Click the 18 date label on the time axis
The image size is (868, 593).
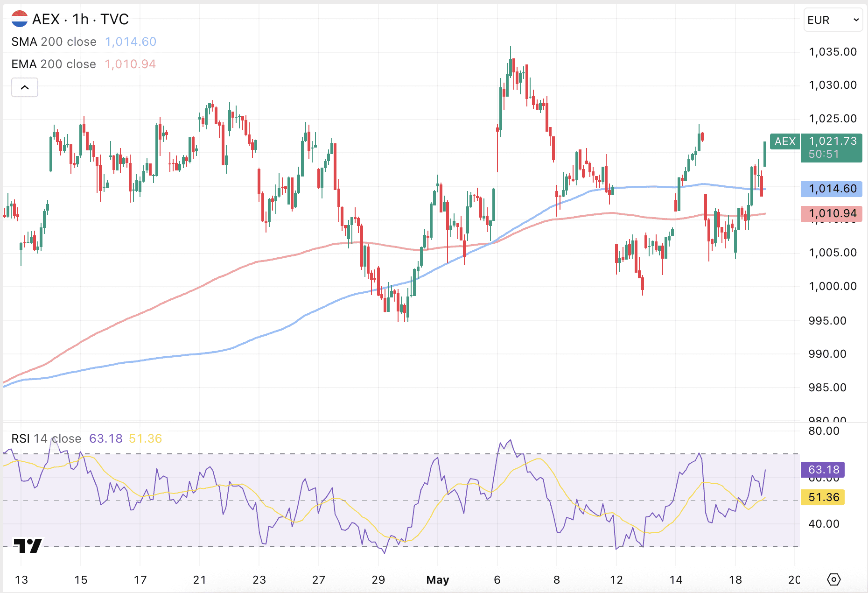(735, 580)
